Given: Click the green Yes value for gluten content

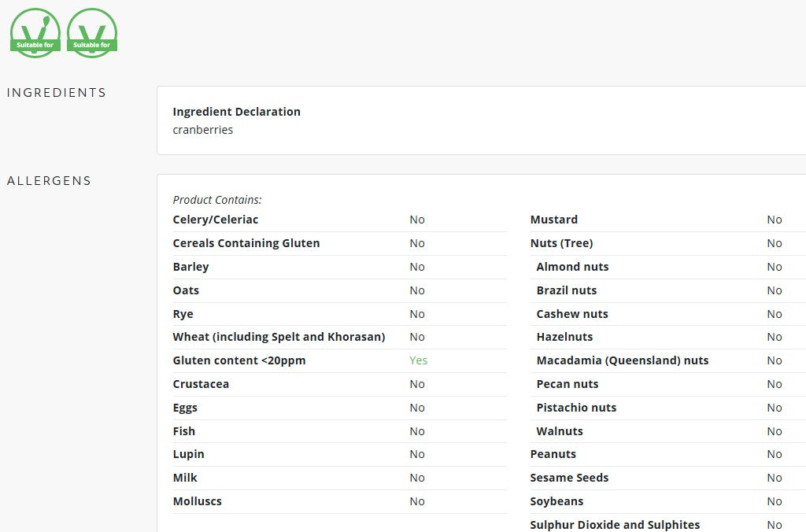Looking at the screenshot, I should 419,360.
